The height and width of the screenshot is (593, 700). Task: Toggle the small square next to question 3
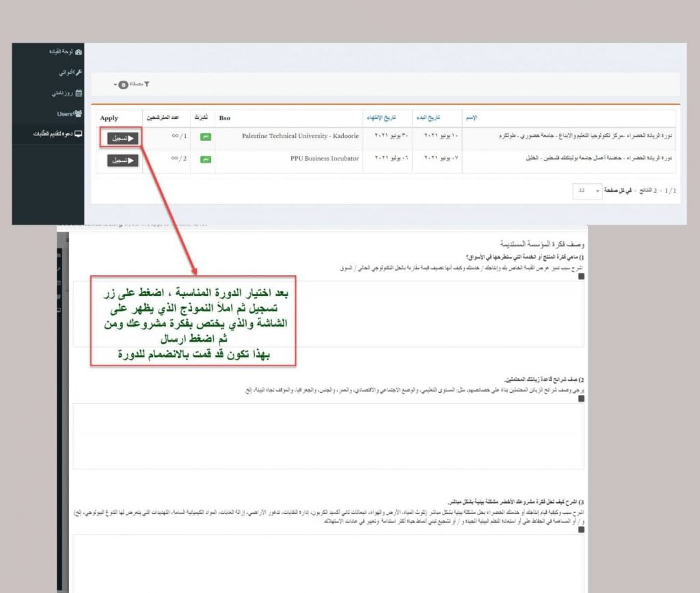coord(581,528)
